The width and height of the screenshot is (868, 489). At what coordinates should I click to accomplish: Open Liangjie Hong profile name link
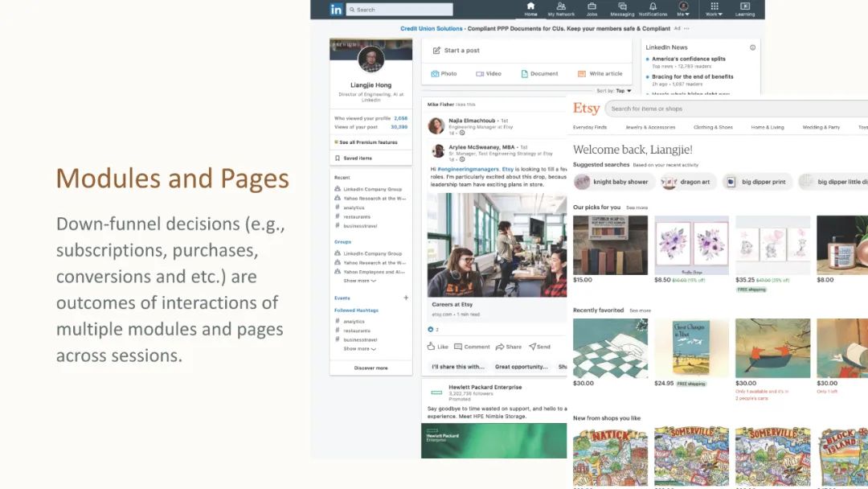point(371,85)
